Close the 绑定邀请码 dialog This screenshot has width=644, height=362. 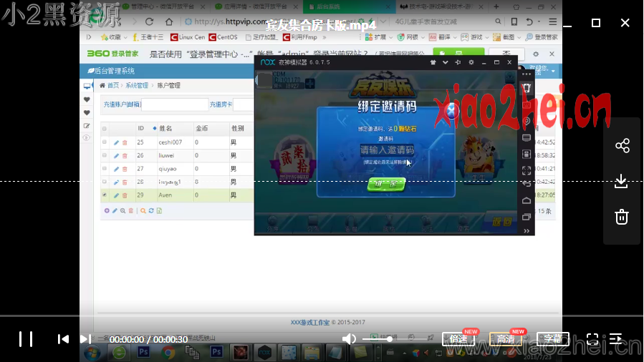pos(451,111)
